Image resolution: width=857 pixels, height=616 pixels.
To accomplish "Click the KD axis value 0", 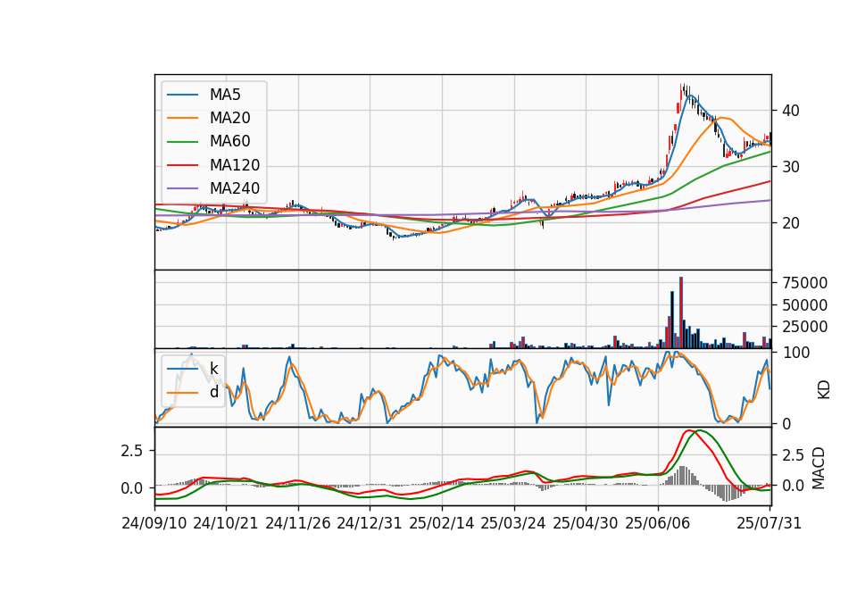I will (786, 424).
